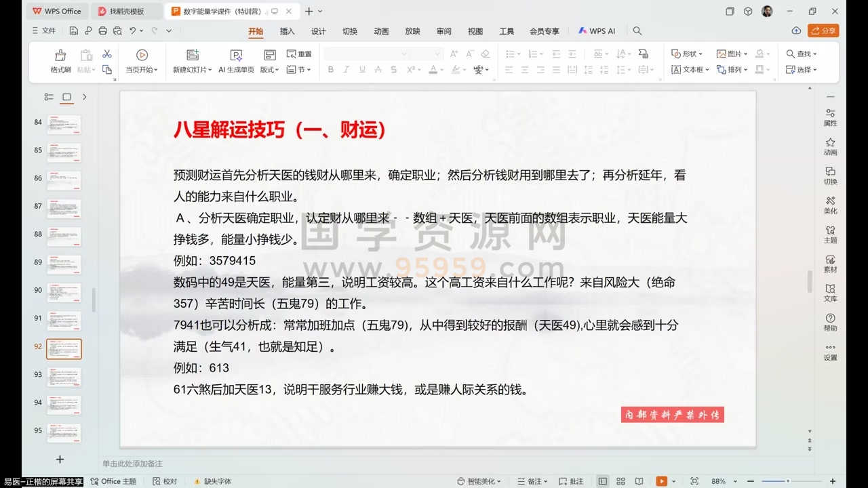
Task: Cut selection with the scissors icon
Action: pyautogui.click(x=106, y=54)
